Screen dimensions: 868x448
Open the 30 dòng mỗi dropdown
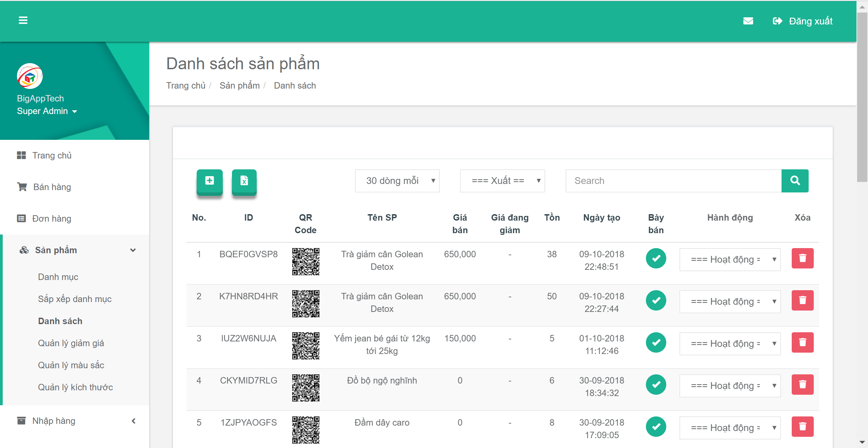tap(397, 181)
